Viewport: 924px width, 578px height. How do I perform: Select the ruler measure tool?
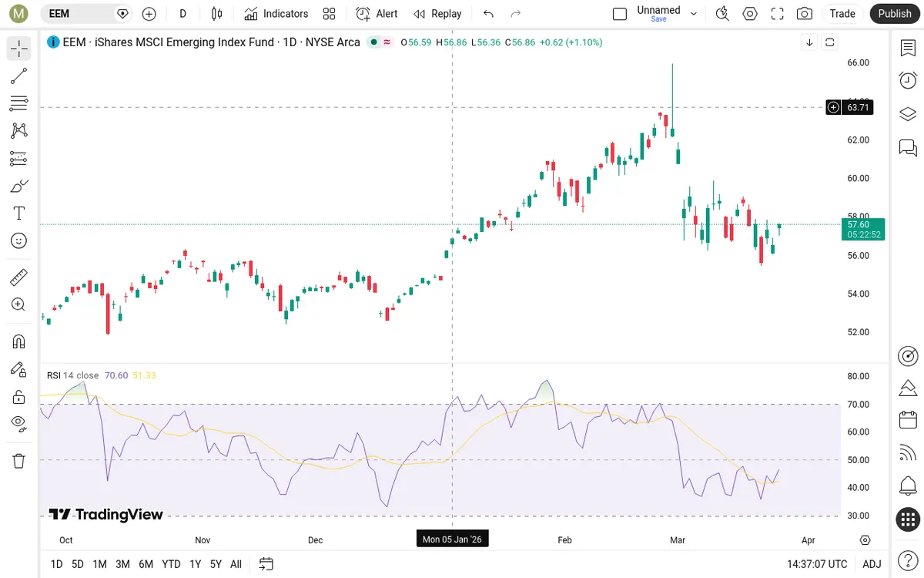point(19,277)
